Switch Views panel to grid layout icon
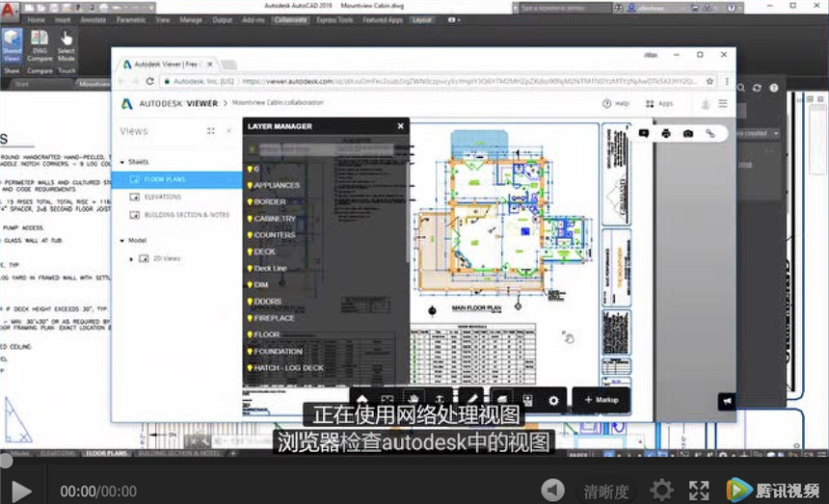The width and height of the screenshot is (829, 504). tap(211, 131)
